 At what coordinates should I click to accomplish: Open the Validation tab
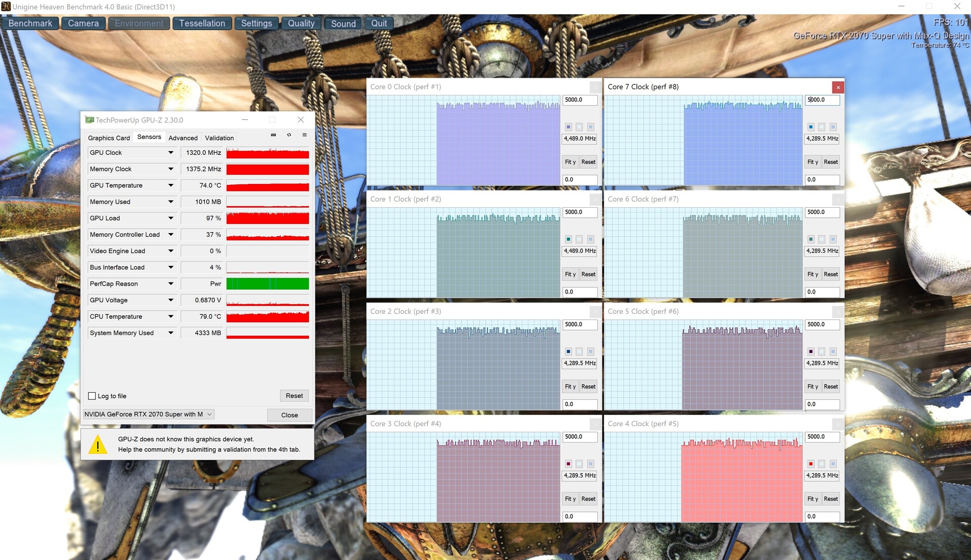(x=219, y=138)
